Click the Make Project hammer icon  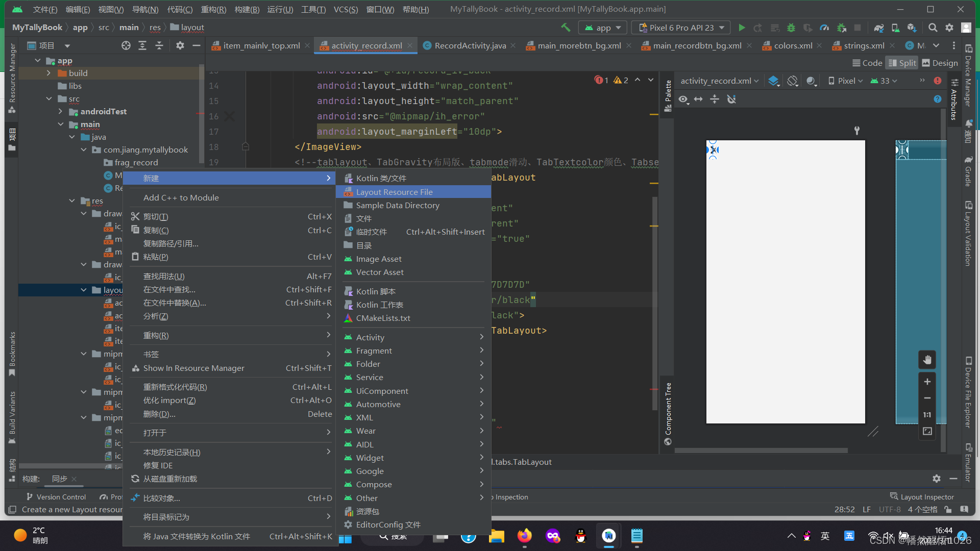(566, 28)
